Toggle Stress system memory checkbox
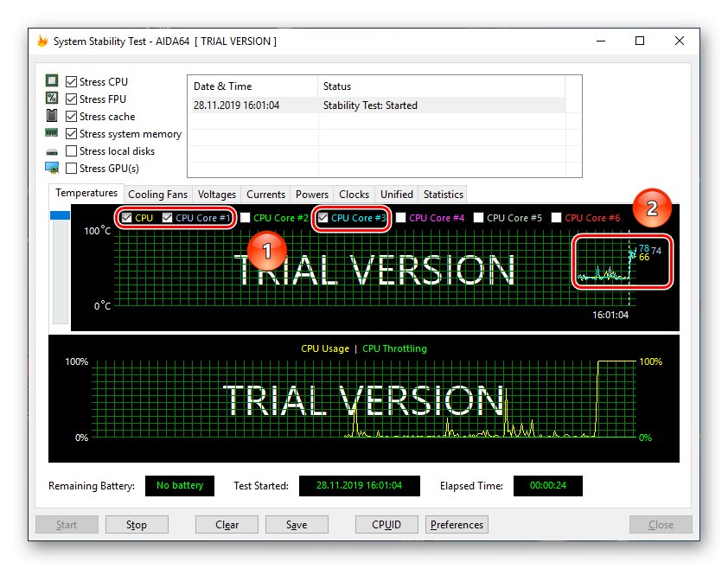This screenshot has width=728, height=569. pos(71,134)
